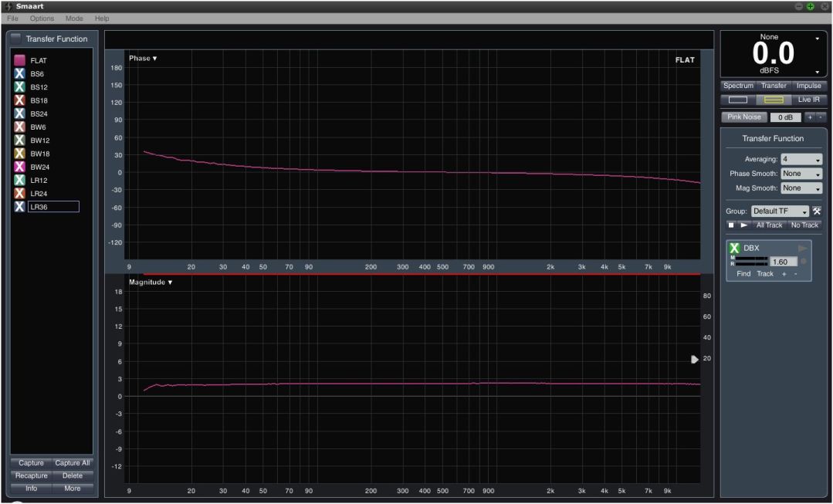Screen dimensions: 833x504
Task: Toggle the DBX measurement visibility icon
Action: [735, 248]
